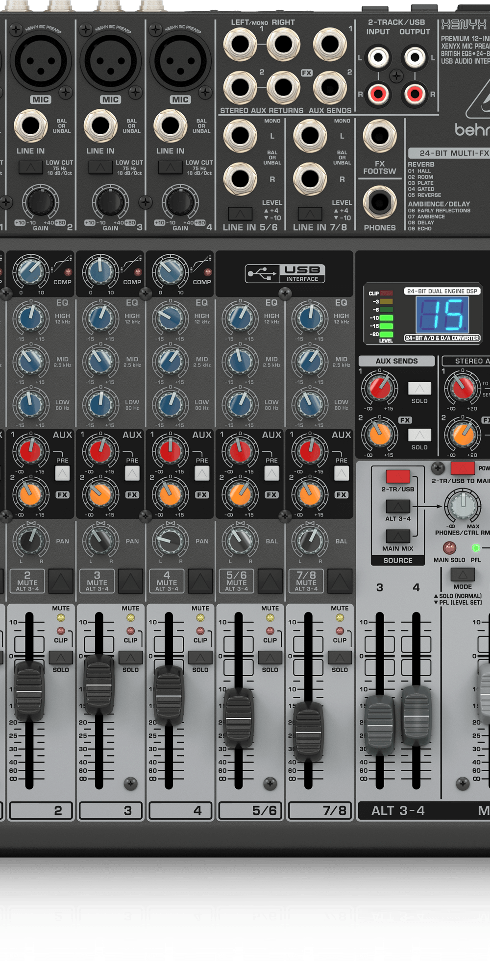Click the channel 3 volume fader
Screen dimensions: 490x980
(x=98, y=684)
